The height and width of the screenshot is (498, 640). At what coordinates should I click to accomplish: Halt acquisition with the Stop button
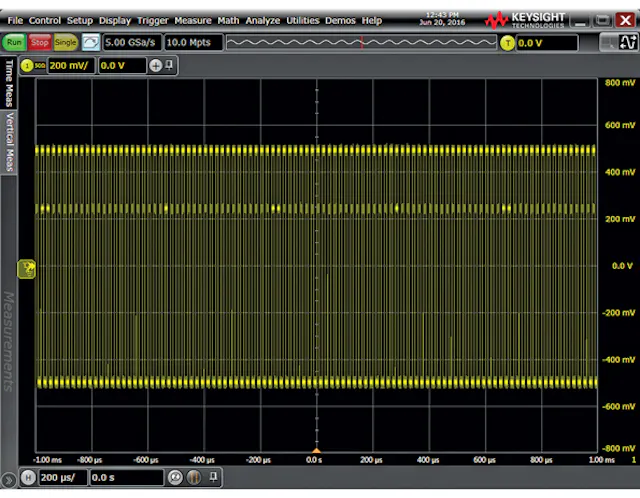(x=40, y=42)
